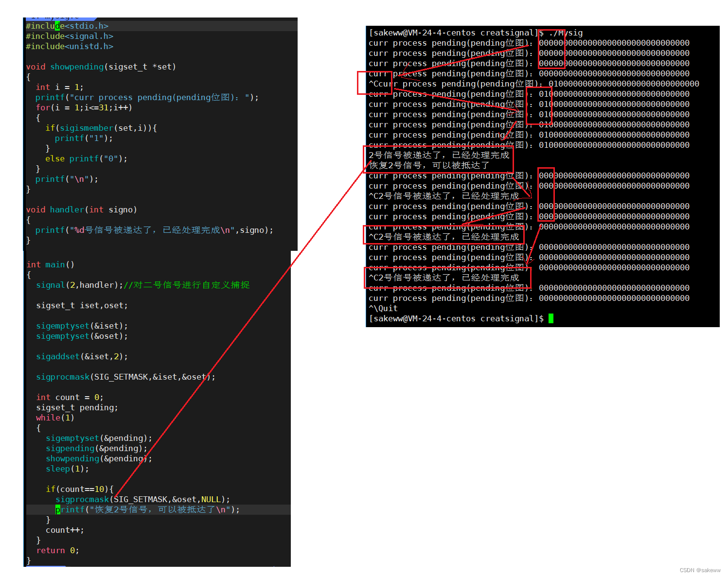728x577 pixels.
Task: Click the printf("\n"); line in showpending
Action: coord(67,179)
